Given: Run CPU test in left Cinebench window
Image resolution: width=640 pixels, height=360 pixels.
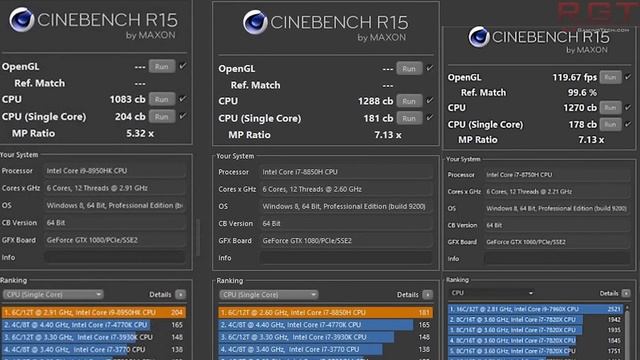Looking at the screenshot, I should pyautogui.click(x=162, y=99).
